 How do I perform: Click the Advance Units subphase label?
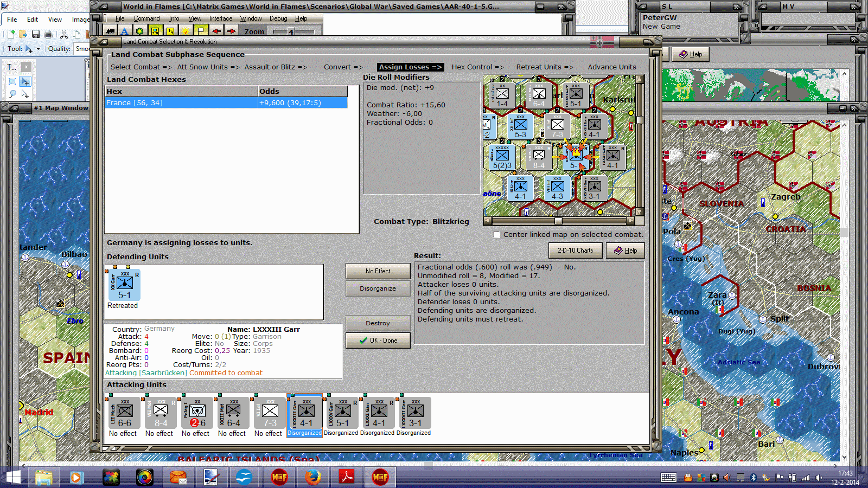click(612, 67)
